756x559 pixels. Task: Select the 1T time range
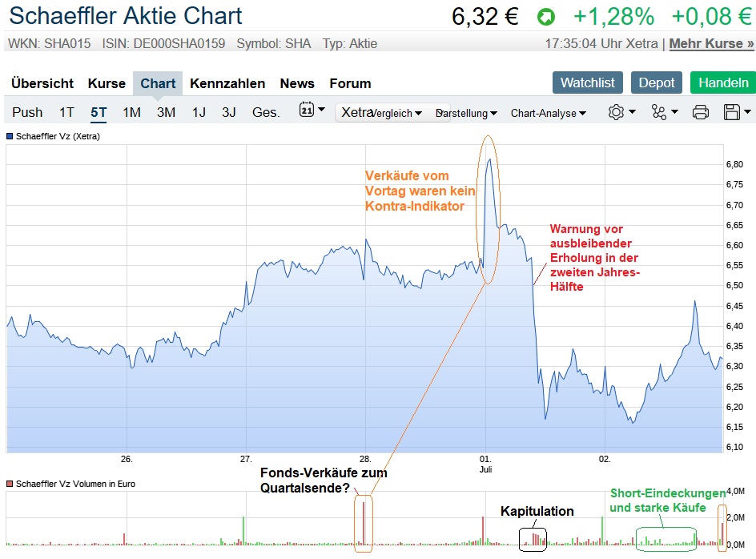click(x=66, y=112)
